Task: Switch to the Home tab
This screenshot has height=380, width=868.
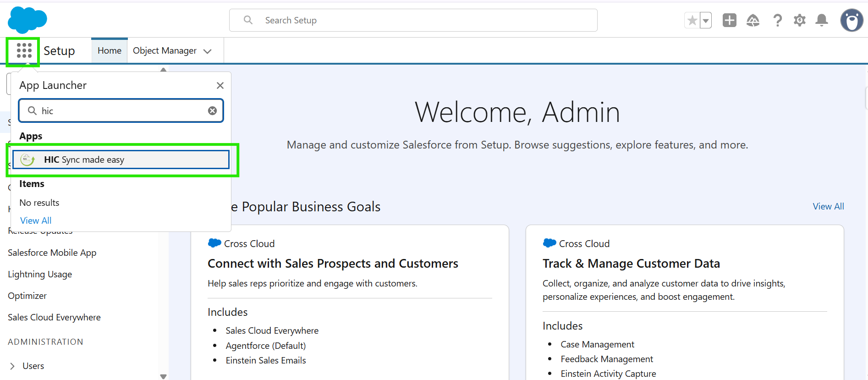Action: 110,50
